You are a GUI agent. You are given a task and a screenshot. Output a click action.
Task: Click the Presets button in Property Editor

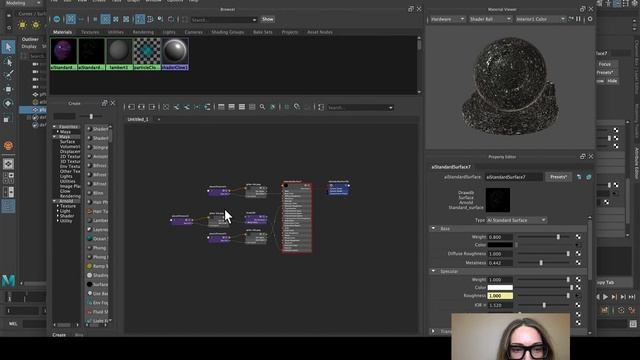(x=558, y=177)
